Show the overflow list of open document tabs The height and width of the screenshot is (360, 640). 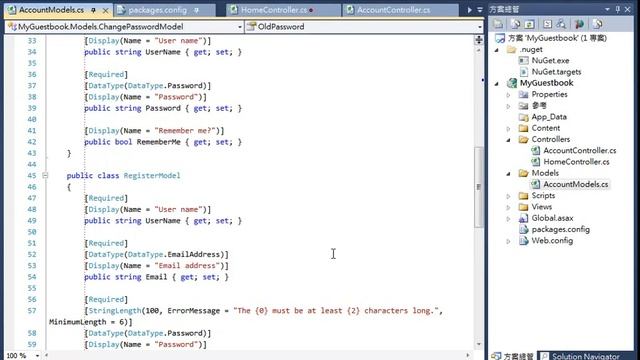click(480, 9)
